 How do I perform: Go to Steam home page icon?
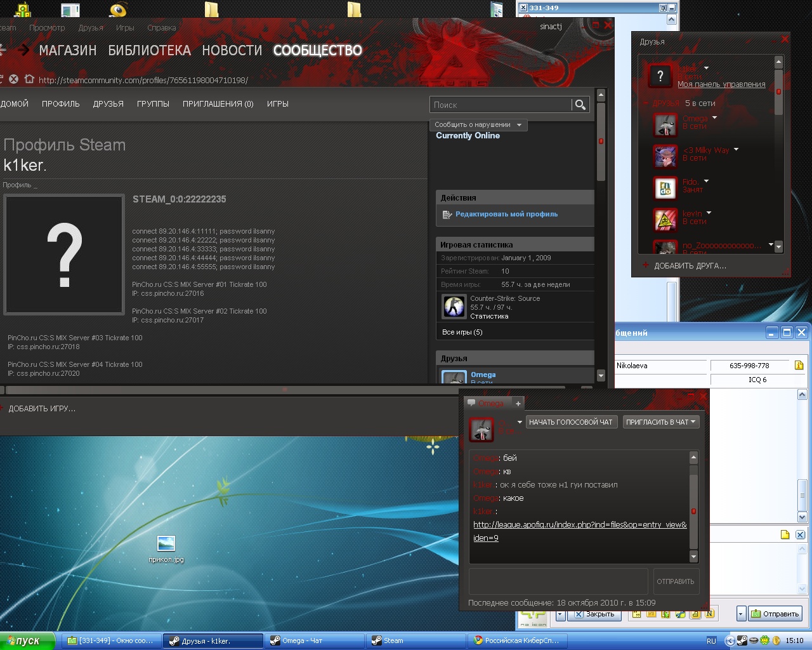(29, 79)
